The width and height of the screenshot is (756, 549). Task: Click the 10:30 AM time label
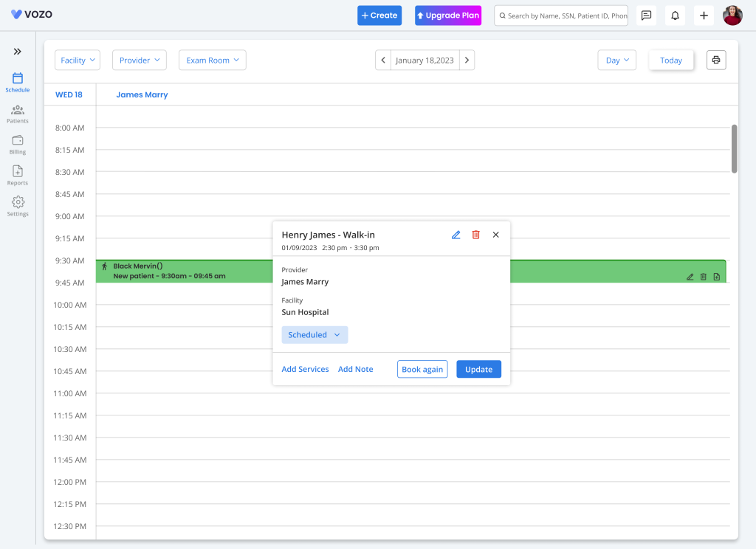(x=70, y=349)
